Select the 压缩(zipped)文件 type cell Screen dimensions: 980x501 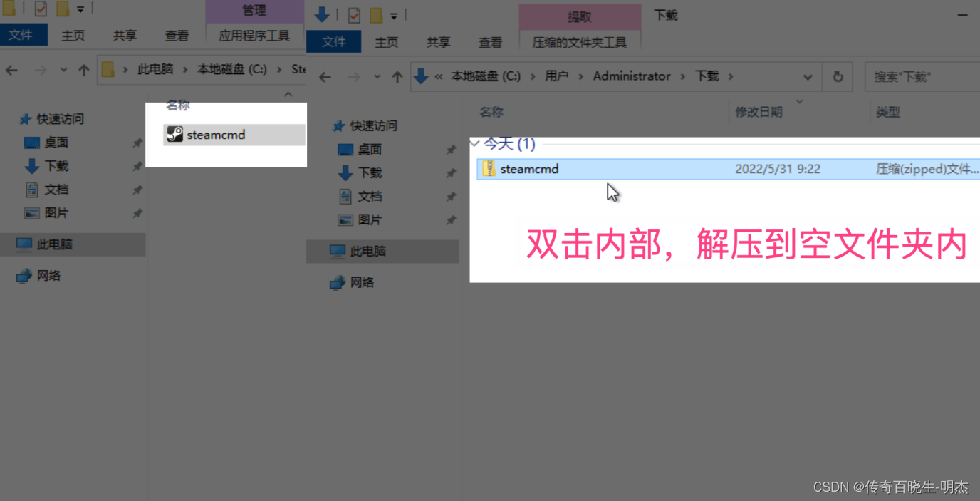coord(927,169)
